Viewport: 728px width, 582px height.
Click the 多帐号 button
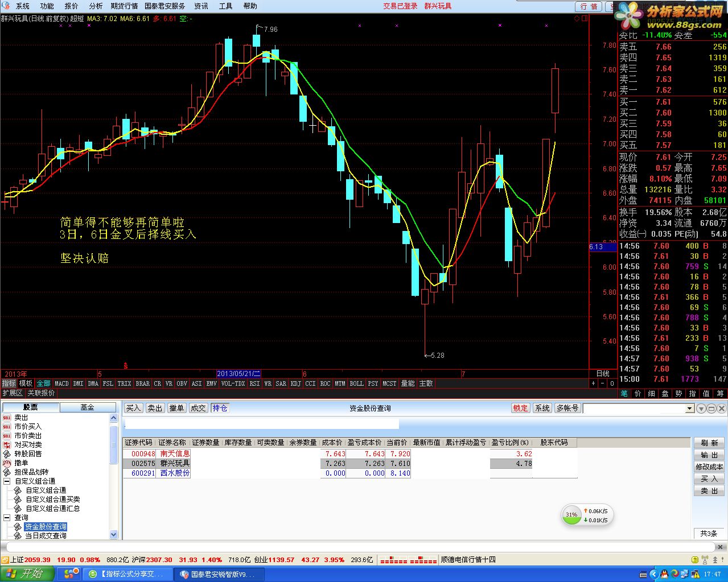(x=567, y=408)
